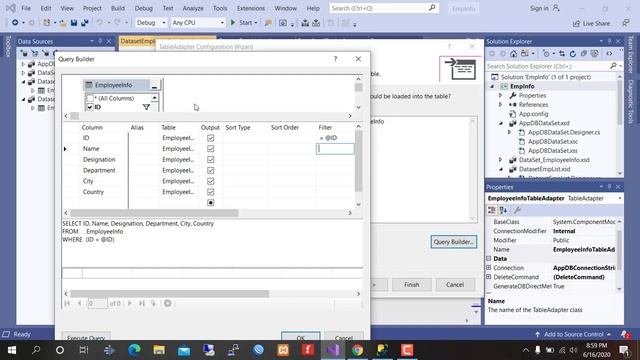
Task: Uncheck the ID checkbox in EmployeeInfo table
Action: coord(90,107)
